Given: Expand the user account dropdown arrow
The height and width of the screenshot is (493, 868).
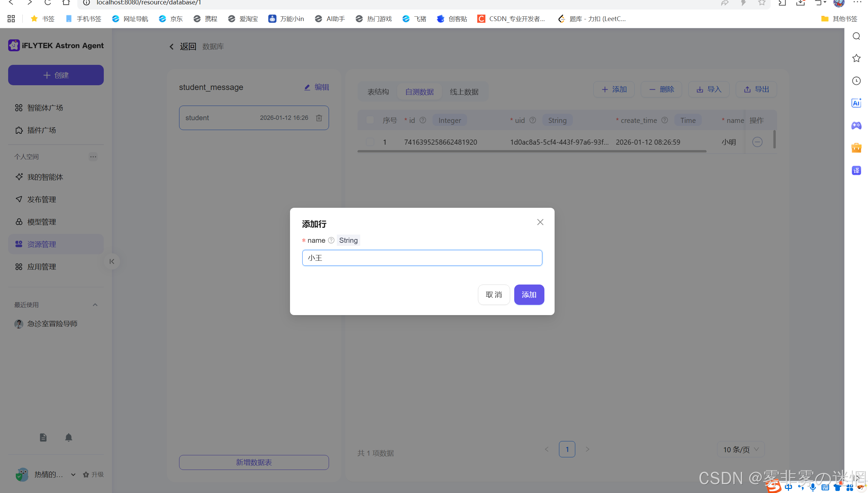Looking at the screenshot, I should pos(73,475).
